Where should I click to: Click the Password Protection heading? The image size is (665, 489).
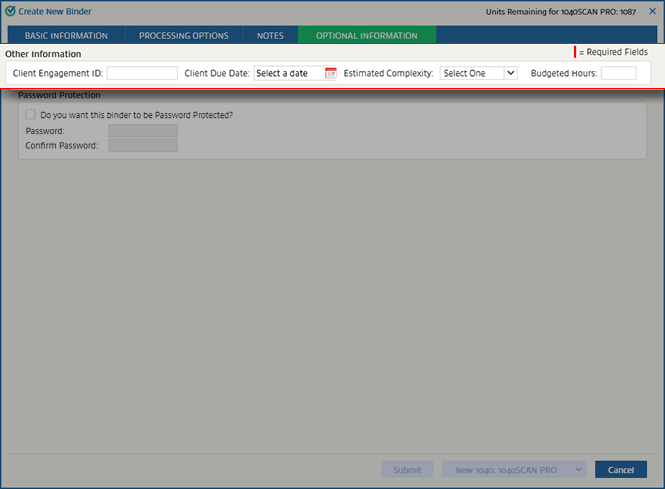pyautogui.click(x=59, y=95)
